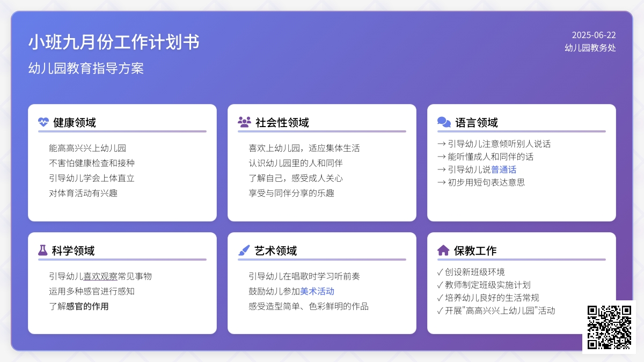
Task: Open the highlighted 普通话 link
Action: click(x=504, y=169)
